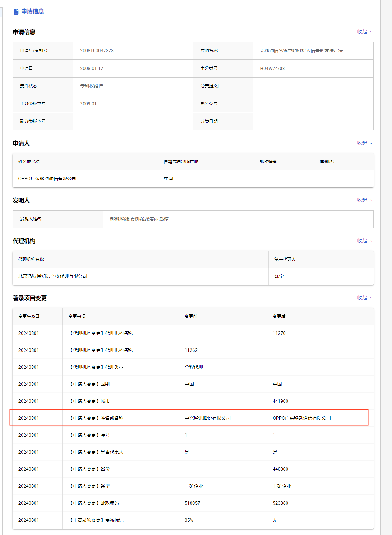Image resolution: width=392 pixels, height=535 pixels.
Task: Collapse the 发明人 section
Action: pos(365,200)
